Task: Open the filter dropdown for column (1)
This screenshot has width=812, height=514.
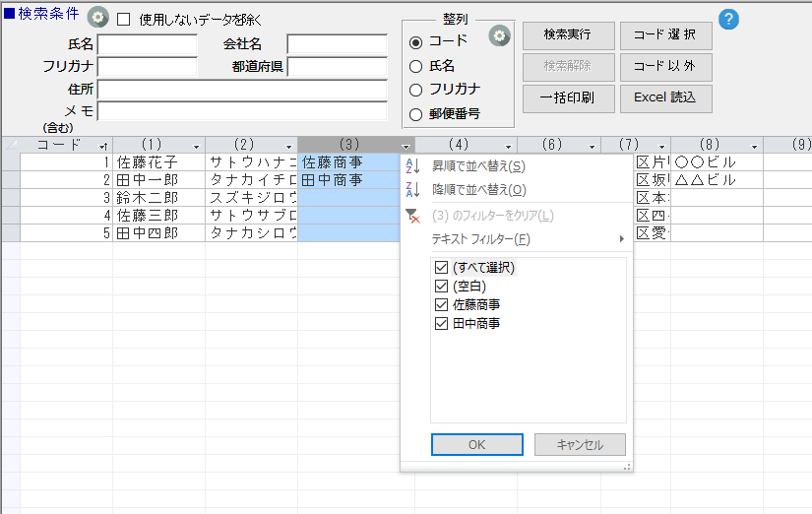Action: pyautogui.click(x=197, y=146)
